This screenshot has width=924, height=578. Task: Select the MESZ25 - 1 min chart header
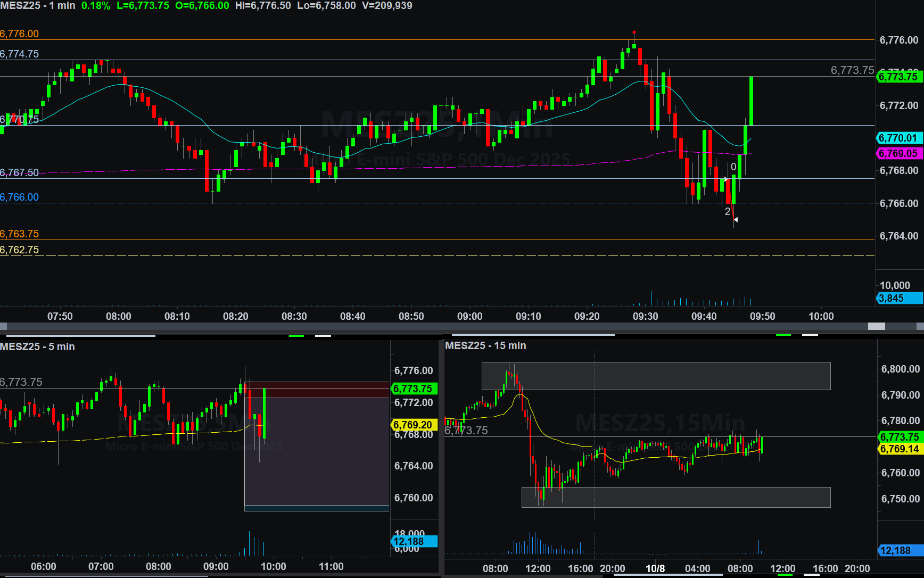click(38, 6)
